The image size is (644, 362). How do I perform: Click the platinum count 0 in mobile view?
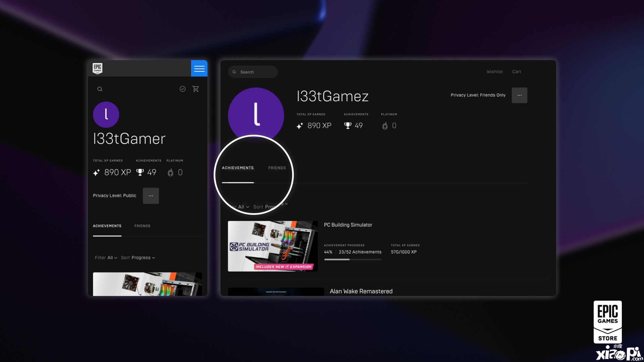pyautogui.click(x=180, y=173)
